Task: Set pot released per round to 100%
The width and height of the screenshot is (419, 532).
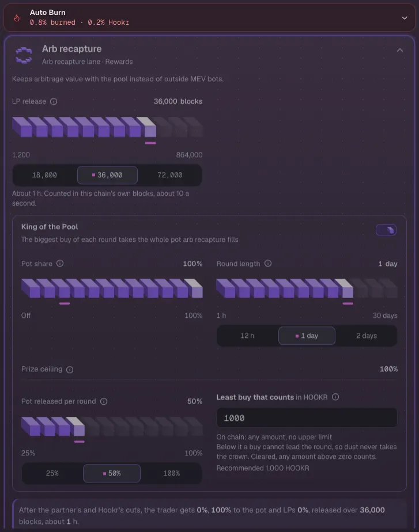Action: (x=172, y=473)
